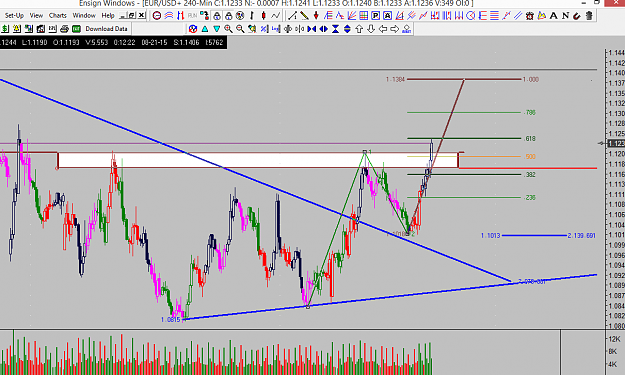Select the bold letter A text tool
Screen dimensions: 625x375
554,16
